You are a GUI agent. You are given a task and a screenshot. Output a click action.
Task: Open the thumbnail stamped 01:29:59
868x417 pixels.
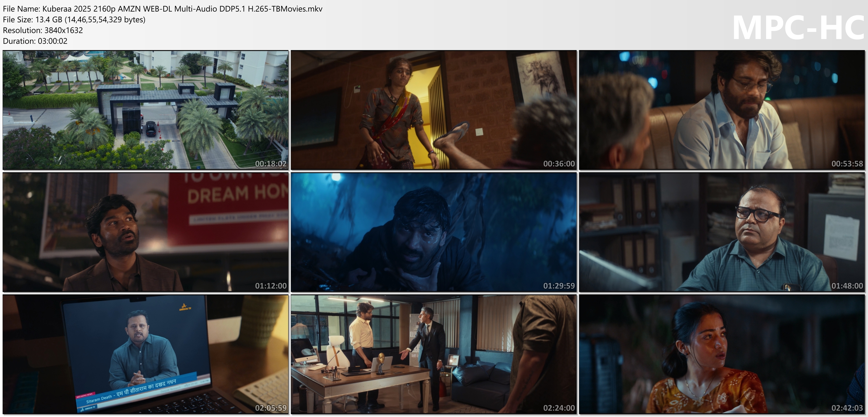[434, 232]
